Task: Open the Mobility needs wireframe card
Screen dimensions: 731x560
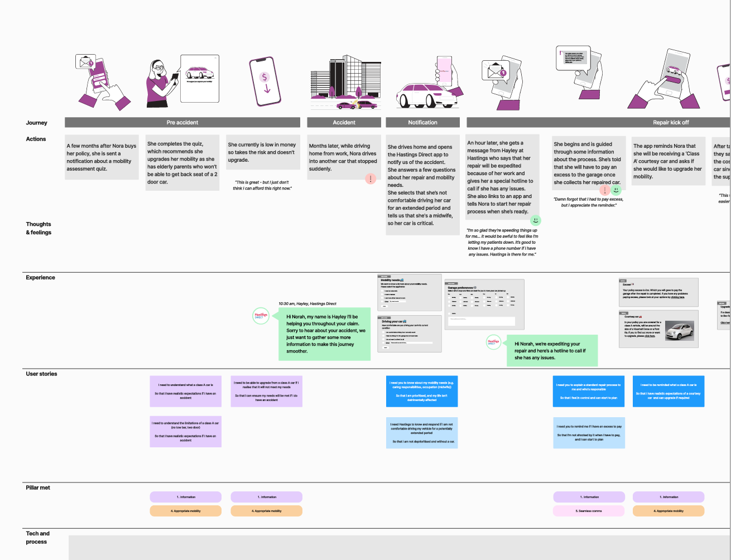Action: coord(408,292)
